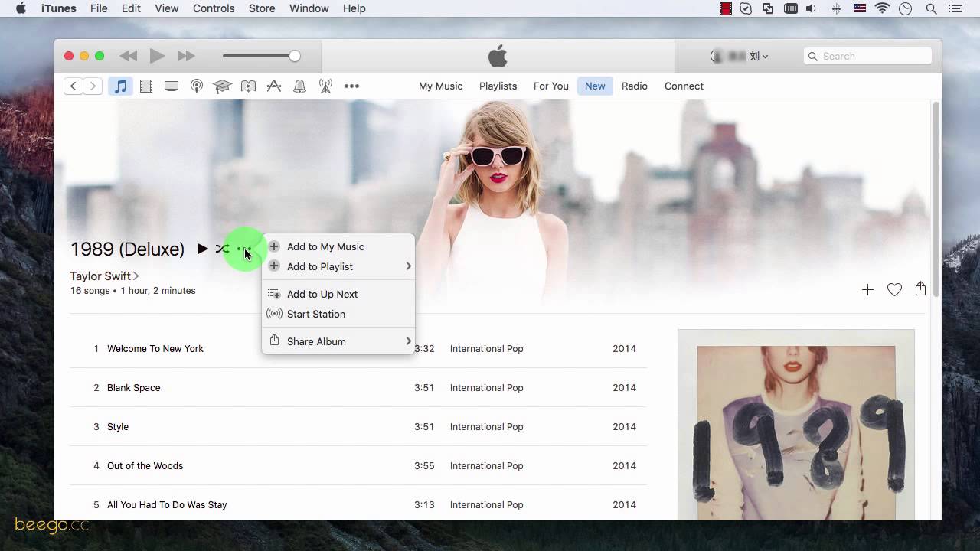Viewport: 980px width, 551px height.
Task: Open the Tones bell icon
Action: (x=299, y=86)
